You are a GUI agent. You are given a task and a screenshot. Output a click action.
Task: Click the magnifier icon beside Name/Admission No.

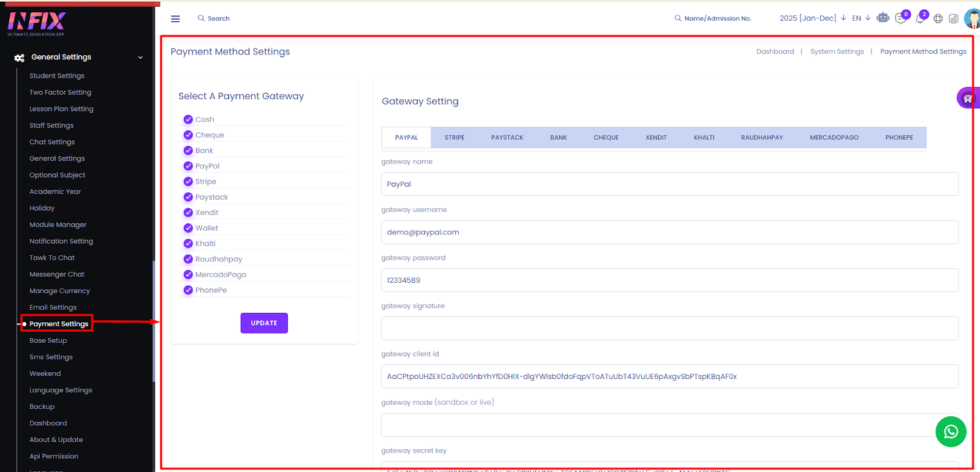(678, 18)
